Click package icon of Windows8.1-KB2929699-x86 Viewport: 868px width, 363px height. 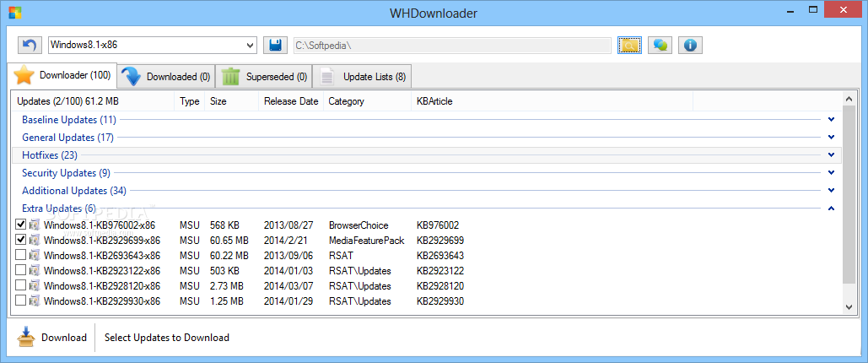pyautogui.click(x=35, y=241)
